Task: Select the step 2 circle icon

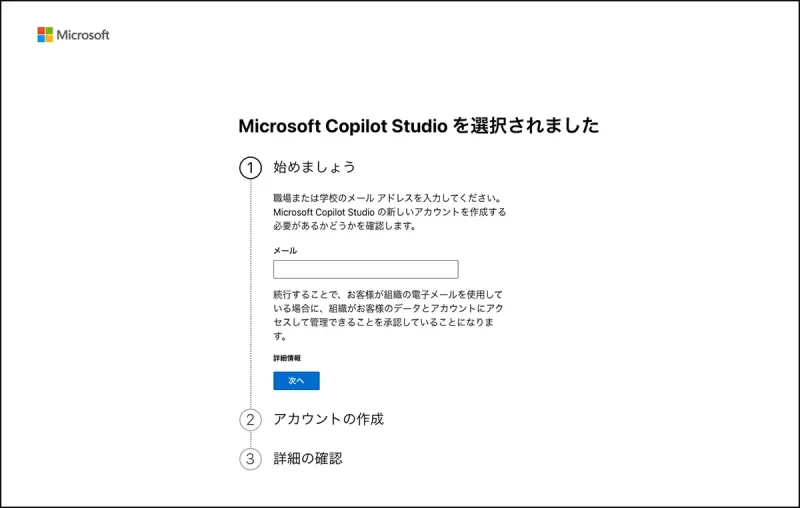Action: click(250, 420)
